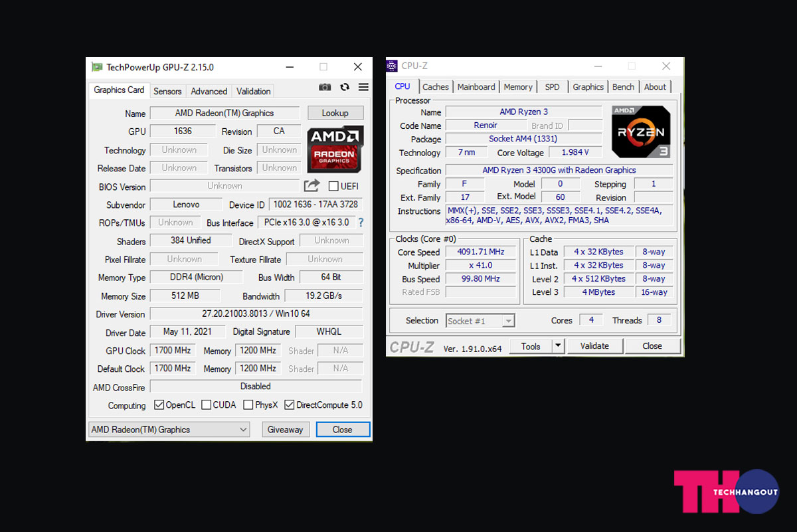This screenshot has width=797, height=532.
Task: Open the GPU-Z hamburger menu
Action: 363,87
